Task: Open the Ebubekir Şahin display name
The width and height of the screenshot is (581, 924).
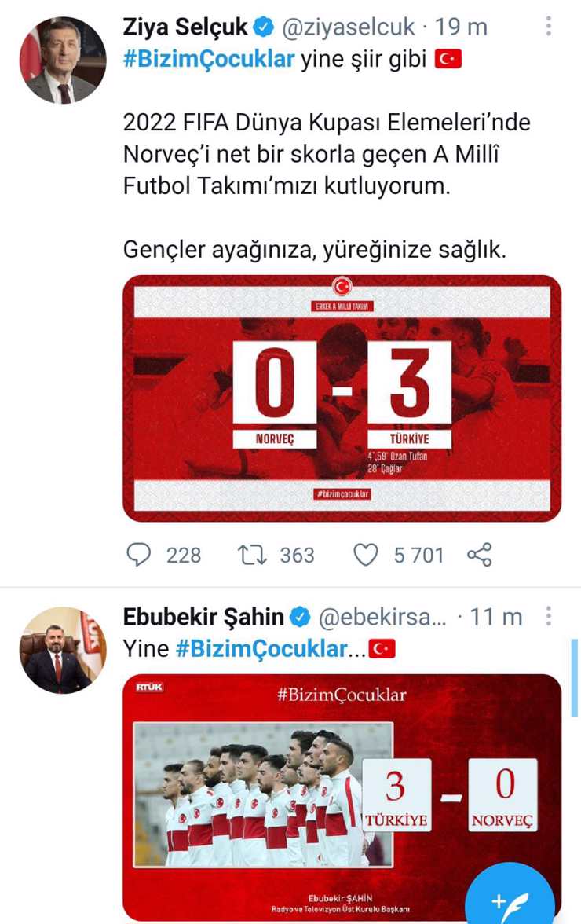Action: pos(203,617)
